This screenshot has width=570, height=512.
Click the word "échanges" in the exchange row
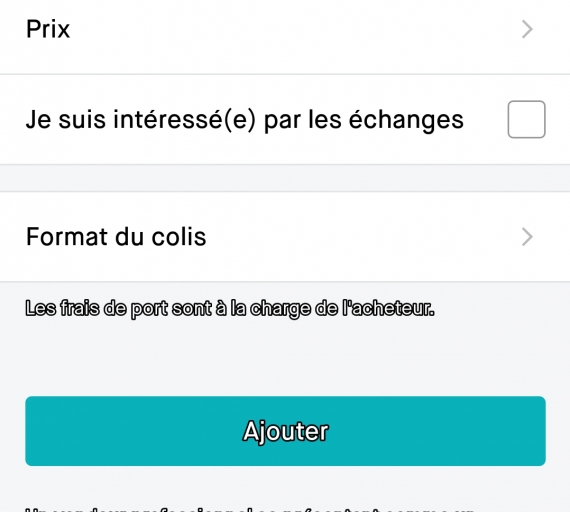(x=406, y=120)
